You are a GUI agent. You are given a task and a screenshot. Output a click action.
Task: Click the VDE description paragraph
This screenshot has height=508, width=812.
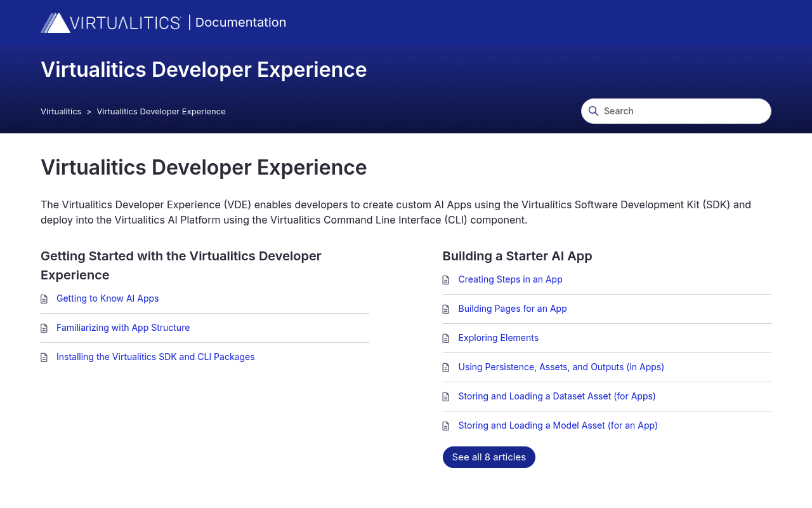point(396,212)
